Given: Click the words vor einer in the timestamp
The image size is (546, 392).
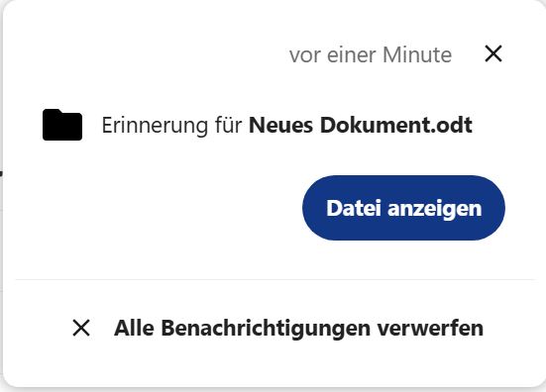Looking at the screenshot, I should (x=333, y=55).
